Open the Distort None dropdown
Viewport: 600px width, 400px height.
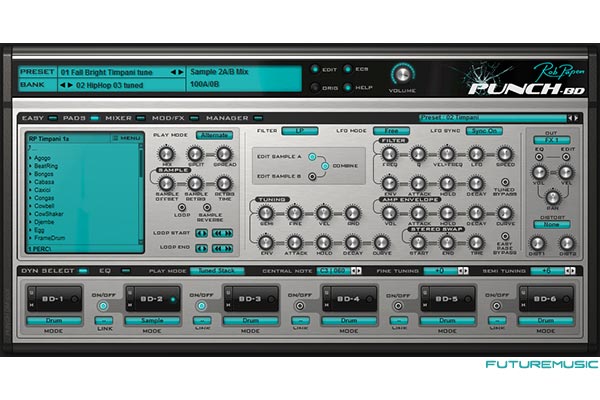(x=552, y=225)
